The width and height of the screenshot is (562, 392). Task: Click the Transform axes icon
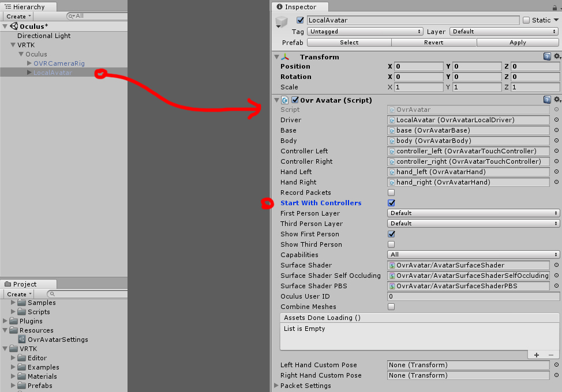point(285,57)
